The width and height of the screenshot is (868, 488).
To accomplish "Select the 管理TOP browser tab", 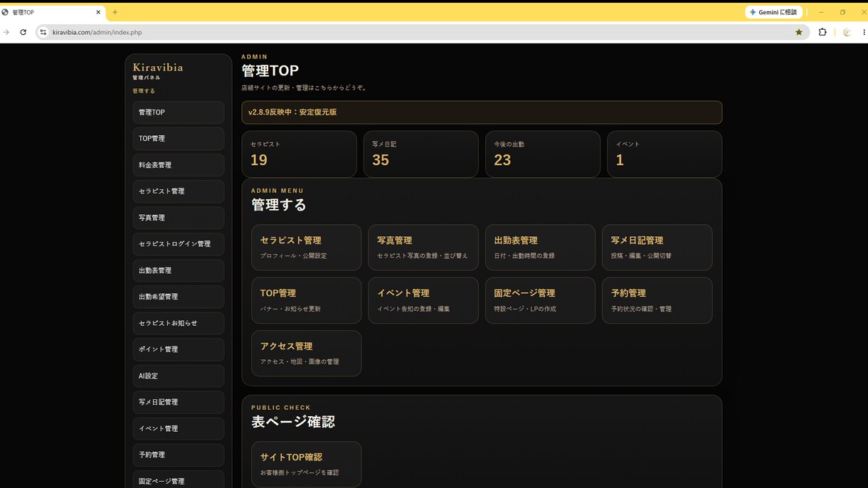I will pyautogui.click(x=51, y=12).
